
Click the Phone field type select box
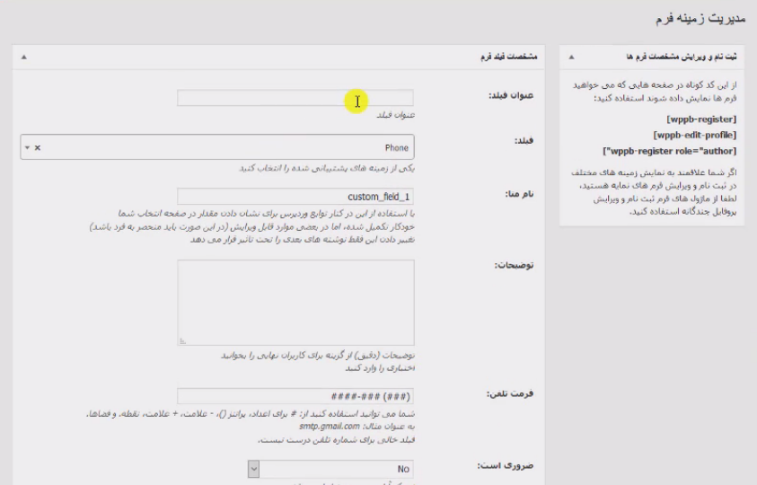(x=217, y=147)
